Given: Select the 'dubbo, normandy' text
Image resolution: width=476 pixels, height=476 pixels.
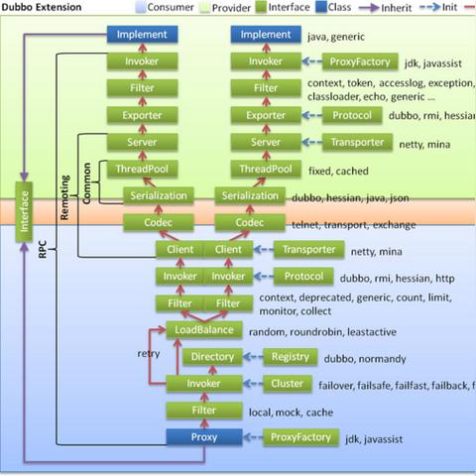Looking at the screenshot, I should pos(365,359).
